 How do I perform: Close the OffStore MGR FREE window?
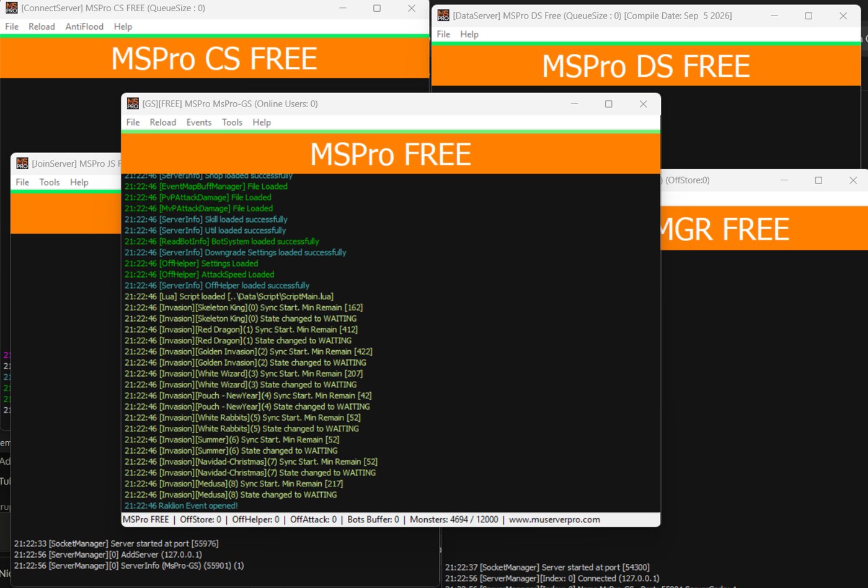(853, 180)
